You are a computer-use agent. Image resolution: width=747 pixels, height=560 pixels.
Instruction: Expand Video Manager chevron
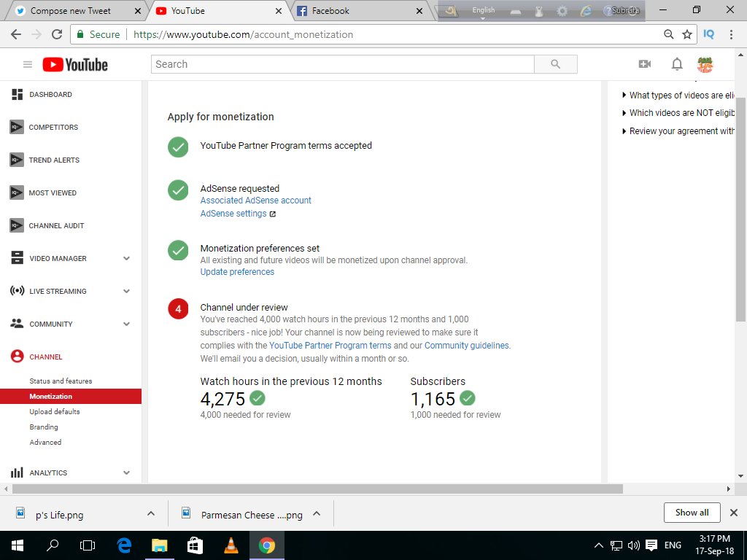point(126,259)
